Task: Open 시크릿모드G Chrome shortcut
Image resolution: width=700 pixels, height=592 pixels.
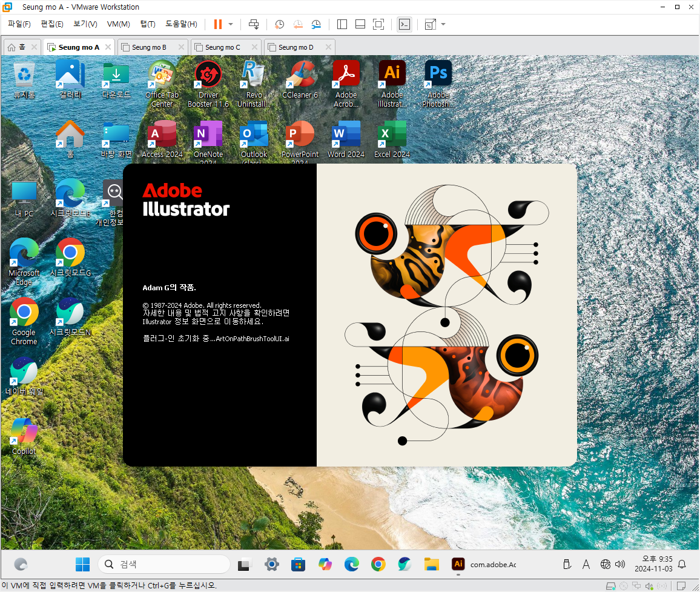Action: (70, 258)
